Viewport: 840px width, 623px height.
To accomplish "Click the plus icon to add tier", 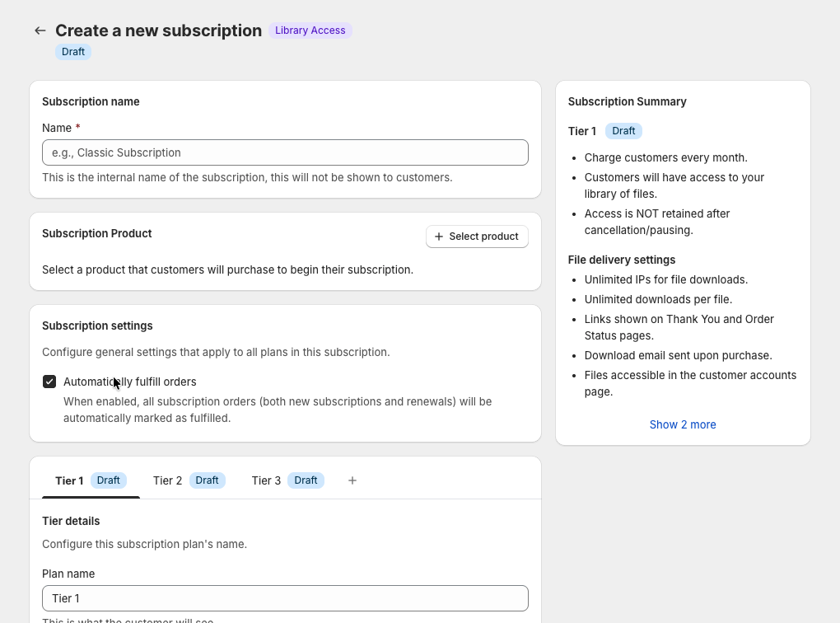I will tap(352, 480).
